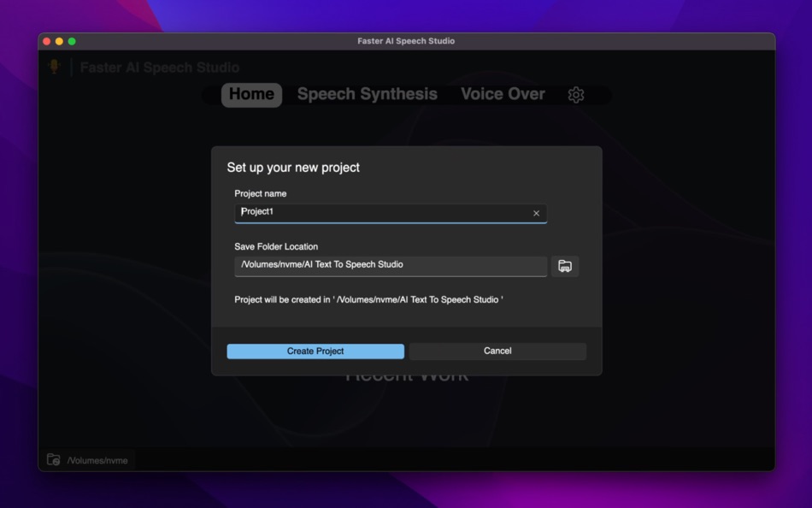Browse folders using the folder picker icon
812x508 pixels.
coord(565,266)
